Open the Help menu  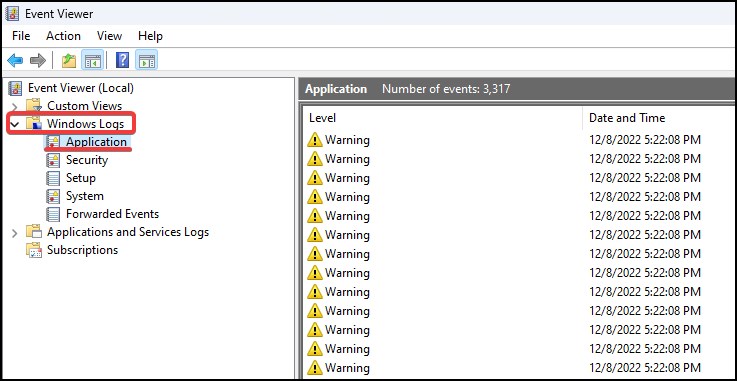tap(150, 36)
